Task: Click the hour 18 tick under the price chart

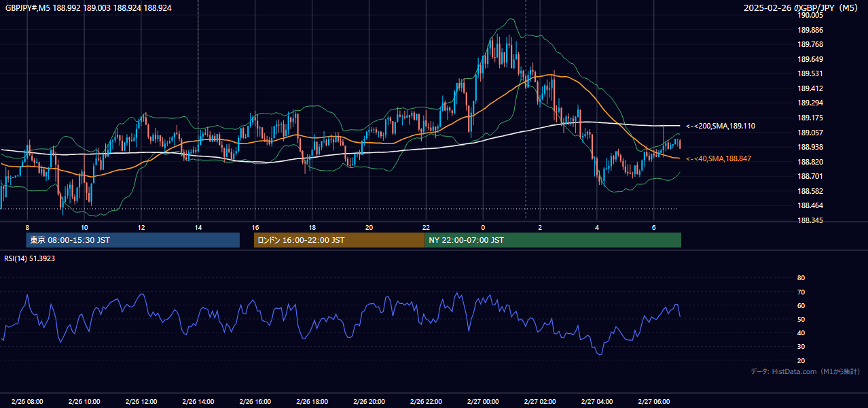Action: (x=312, y=227)
